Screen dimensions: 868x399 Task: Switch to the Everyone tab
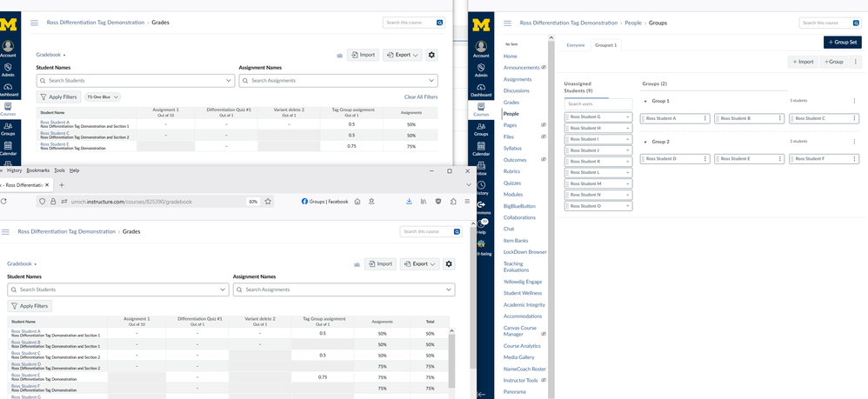[576, 45]
